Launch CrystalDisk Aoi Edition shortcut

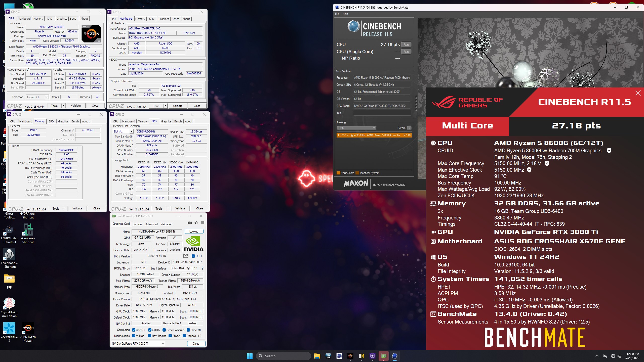[9, 308]
